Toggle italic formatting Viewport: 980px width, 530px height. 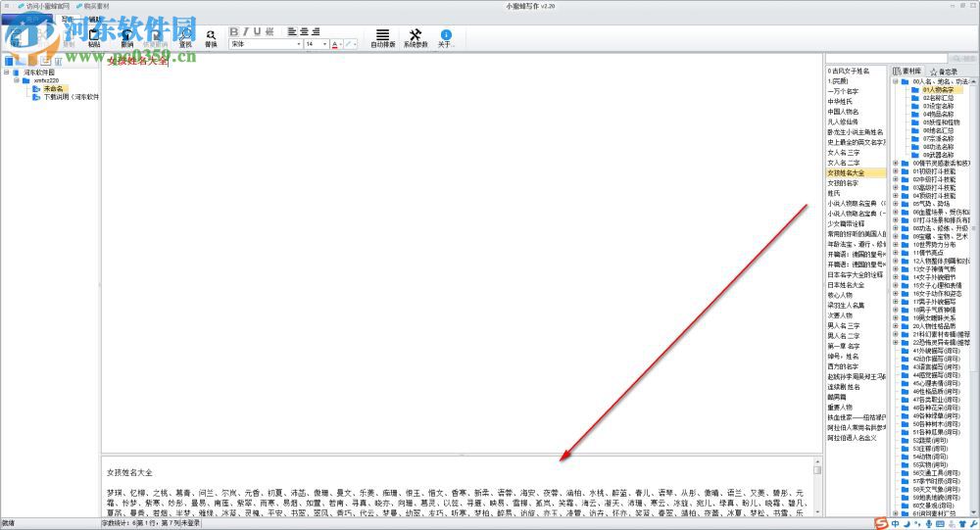point(246,32)
